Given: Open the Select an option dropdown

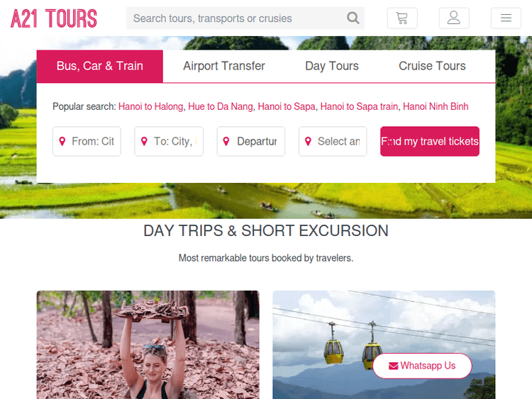Looking at the screenshot, I should (x=333, y=141).
